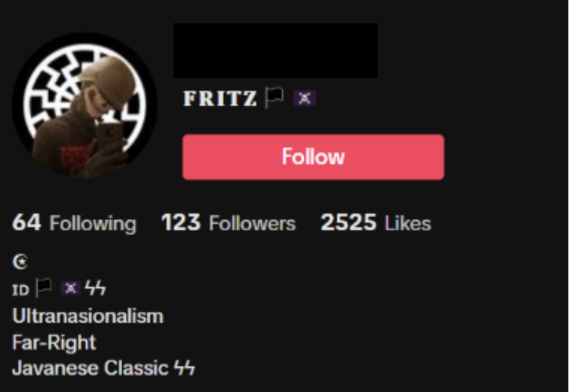This screenshot has height=392, width=570.
Task: Click the Follow button
Action: coord(313,157)
